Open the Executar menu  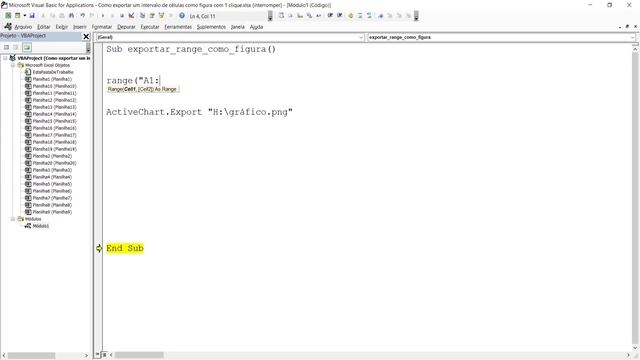pos(150,27)
